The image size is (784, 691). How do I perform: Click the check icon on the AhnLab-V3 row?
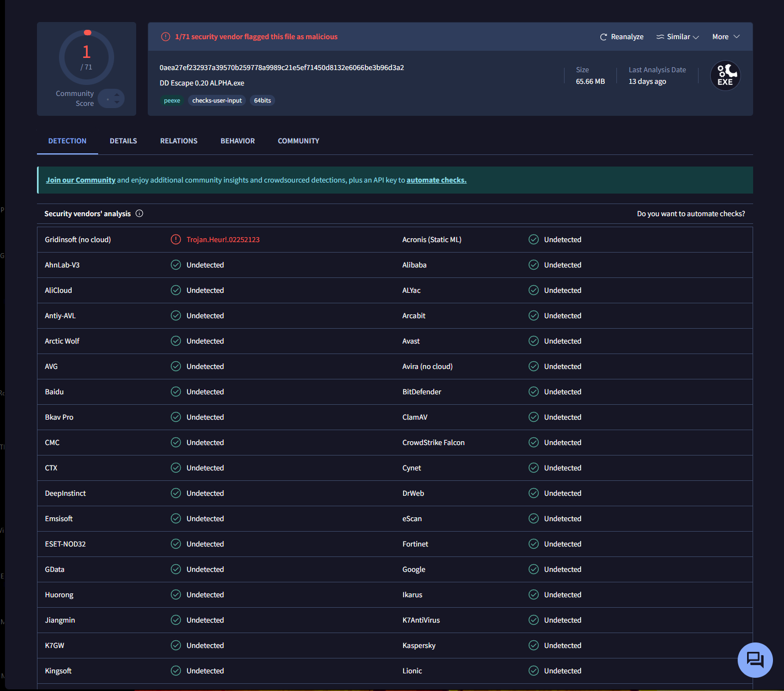point(176,265)
